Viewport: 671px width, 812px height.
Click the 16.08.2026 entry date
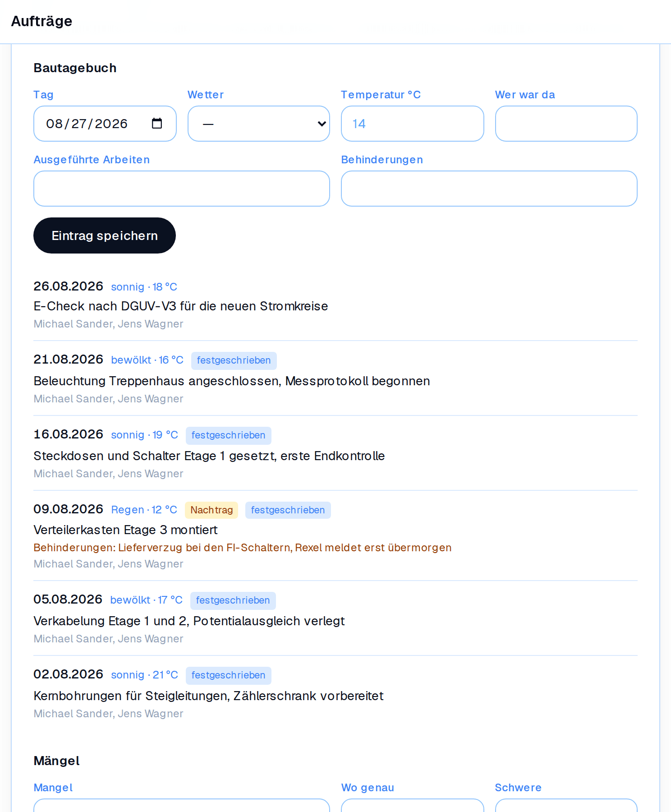69,434
